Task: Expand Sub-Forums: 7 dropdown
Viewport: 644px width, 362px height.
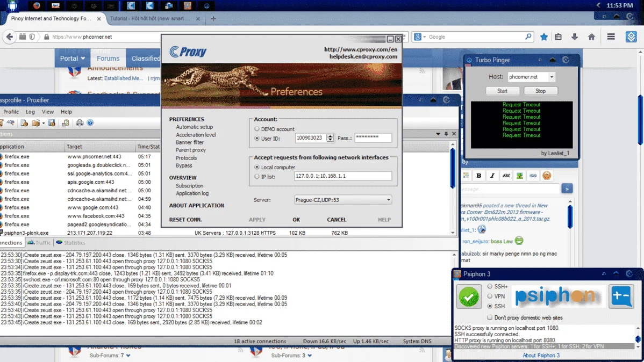Action: (x=128, y=356)
